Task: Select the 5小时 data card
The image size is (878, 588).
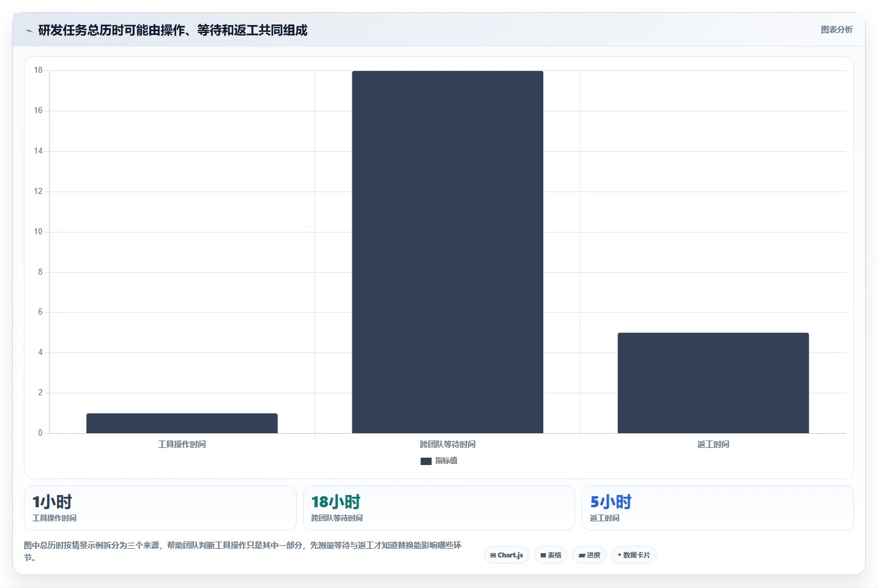Action: pyautogui.click(x=717, y=508)
